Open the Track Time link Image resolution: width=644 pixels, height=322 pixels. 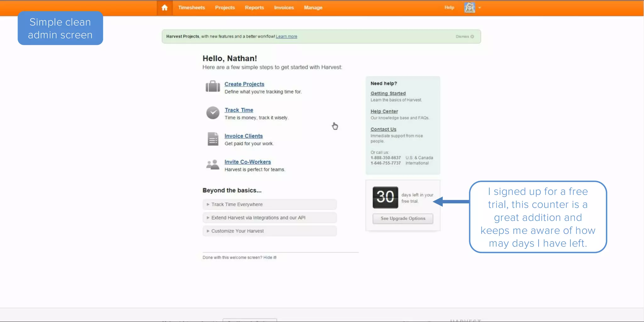(x=239, y=110)
